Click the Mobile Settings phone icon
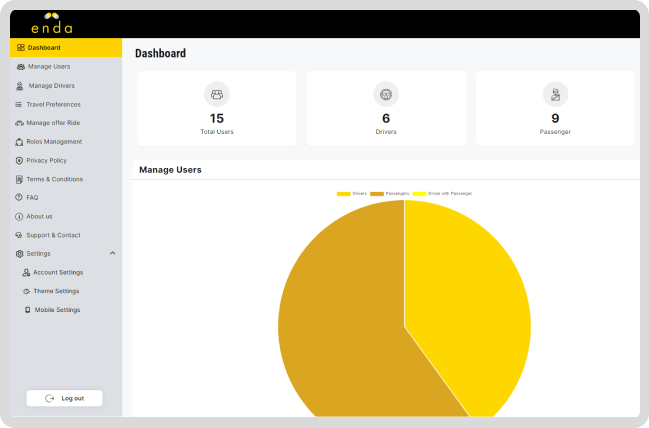649x428 pixels. (27, 310)
